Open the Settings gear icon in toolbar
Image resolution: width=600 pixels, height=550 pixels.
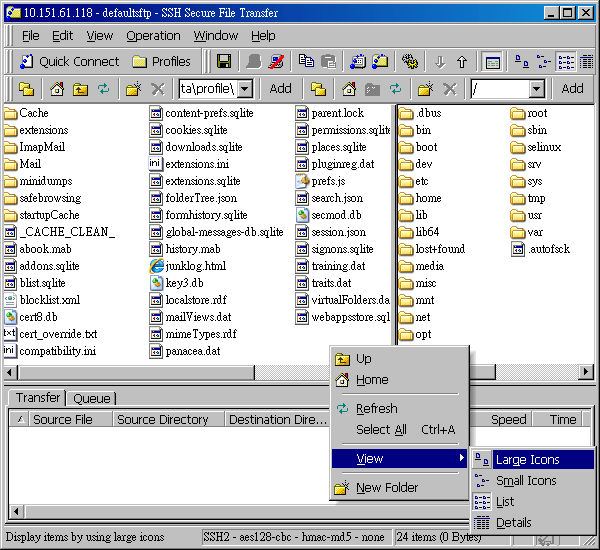(x=409, y=62)
